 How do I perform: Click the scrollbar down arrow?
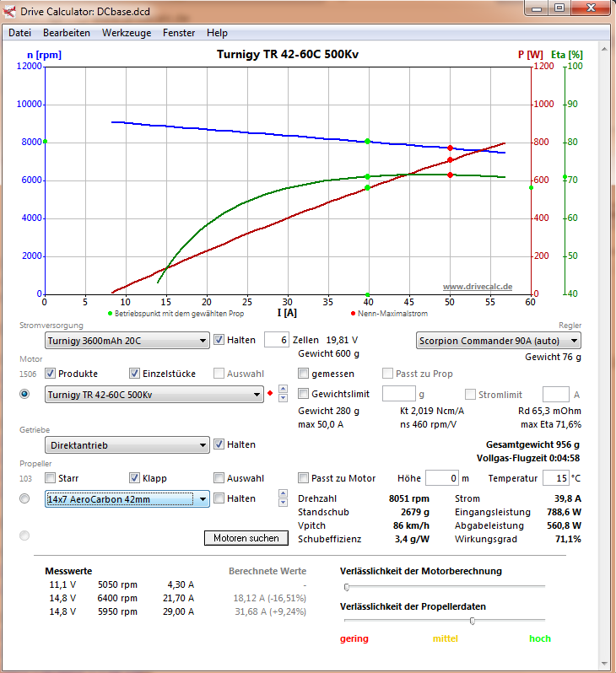(604, 664)
